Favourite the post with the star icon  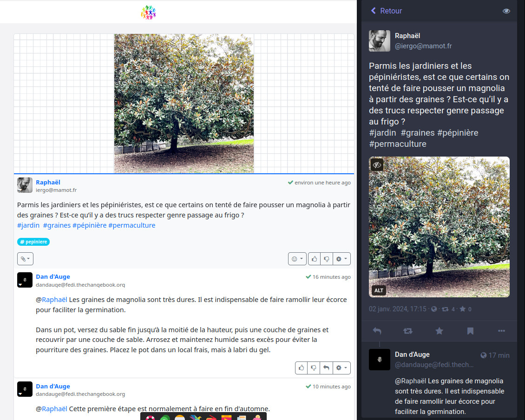pos(439,331)
